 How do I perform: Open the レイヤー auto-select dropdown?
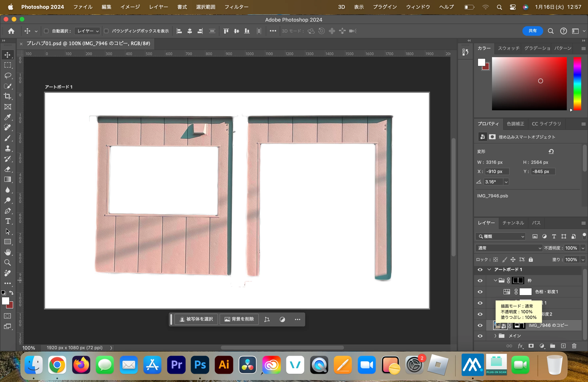pyautogui.click(x=87, y=31)
